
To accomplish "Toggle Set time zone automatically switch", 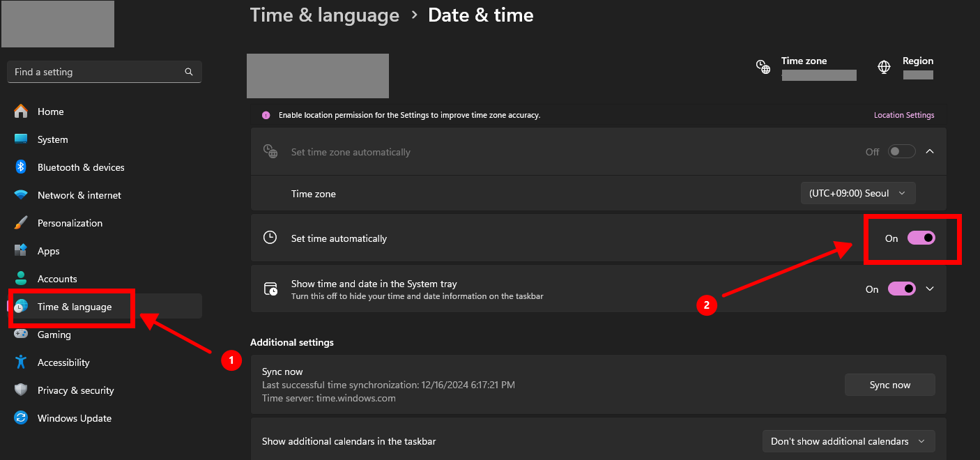I will tap(901, 152).
